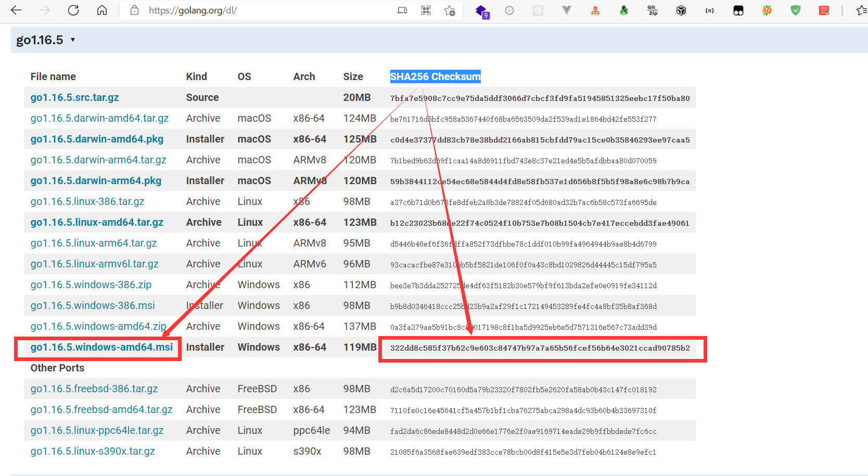Download go1.16.5.darwin-arm64.pkg installer

click(x=96, y=181)
